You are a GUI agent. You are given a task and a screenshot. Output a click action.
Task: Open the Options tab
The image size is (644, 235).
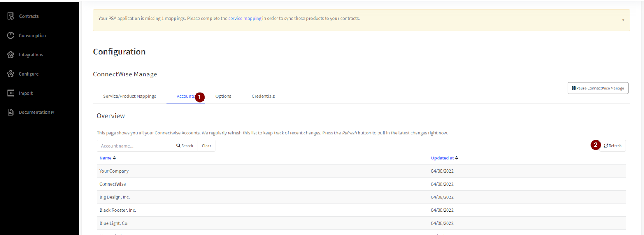223,96
